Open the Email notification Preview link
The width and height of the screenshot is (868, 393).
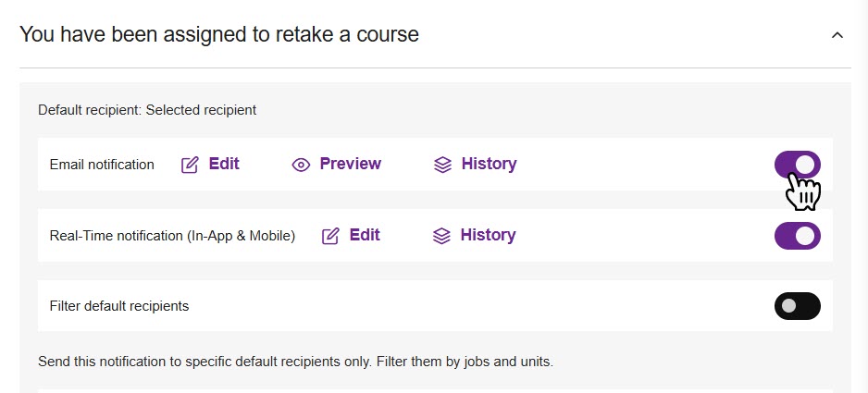350,164
